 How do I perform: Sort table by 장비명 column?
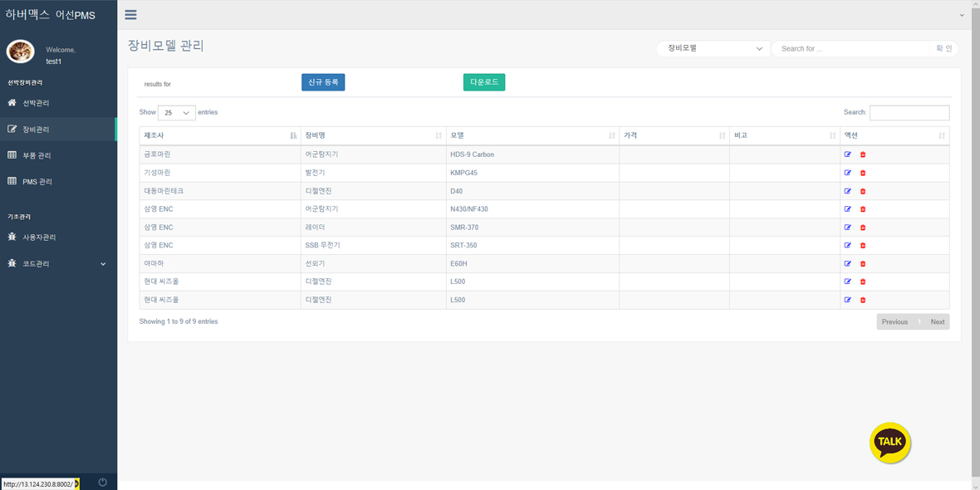pos(373,135)
